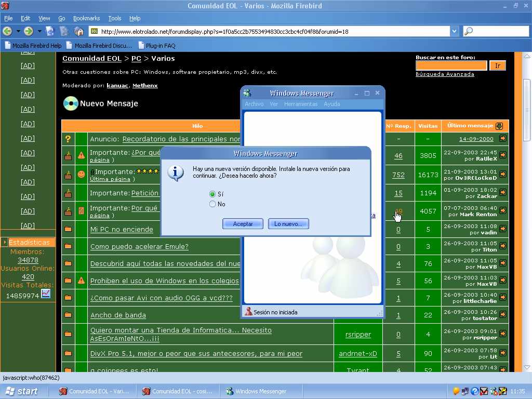
Task: Open the View menu
Action: point(44,18)
